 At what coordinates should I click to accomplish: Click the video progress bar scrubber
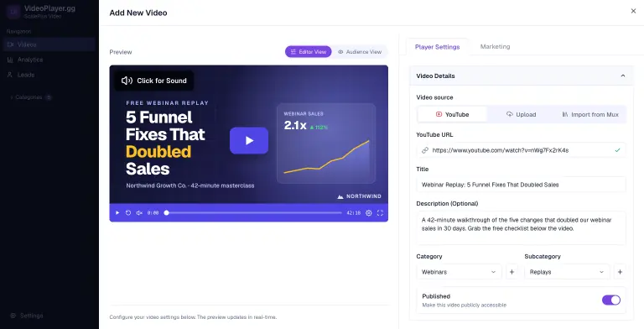tap(166, 213)
